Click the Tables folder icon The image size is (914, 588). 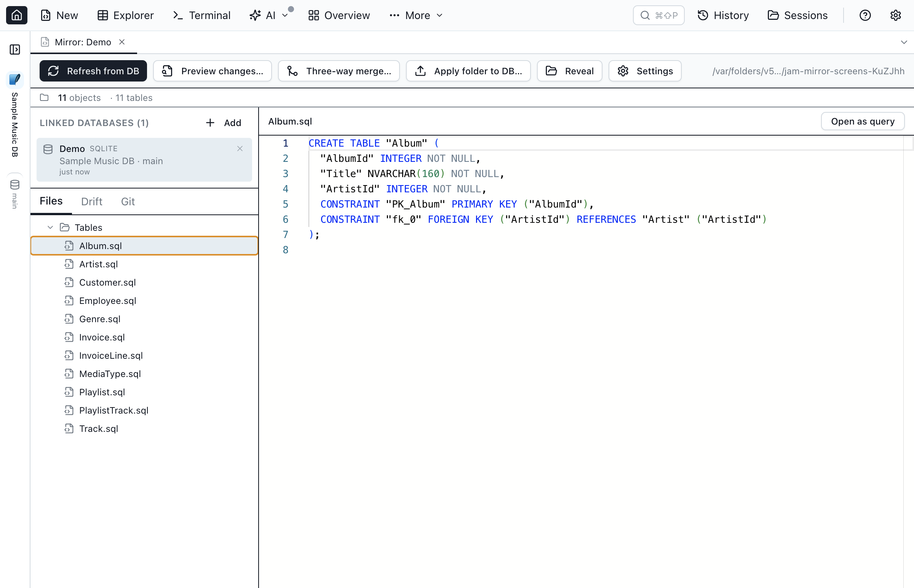click(65, 228)
